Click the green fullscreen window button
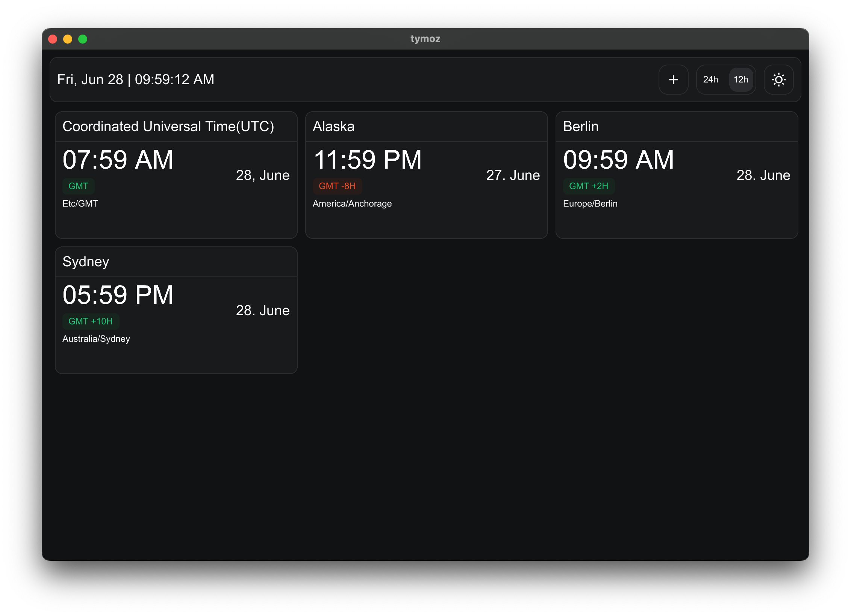 pyautogui.click(x=83, y=39)
